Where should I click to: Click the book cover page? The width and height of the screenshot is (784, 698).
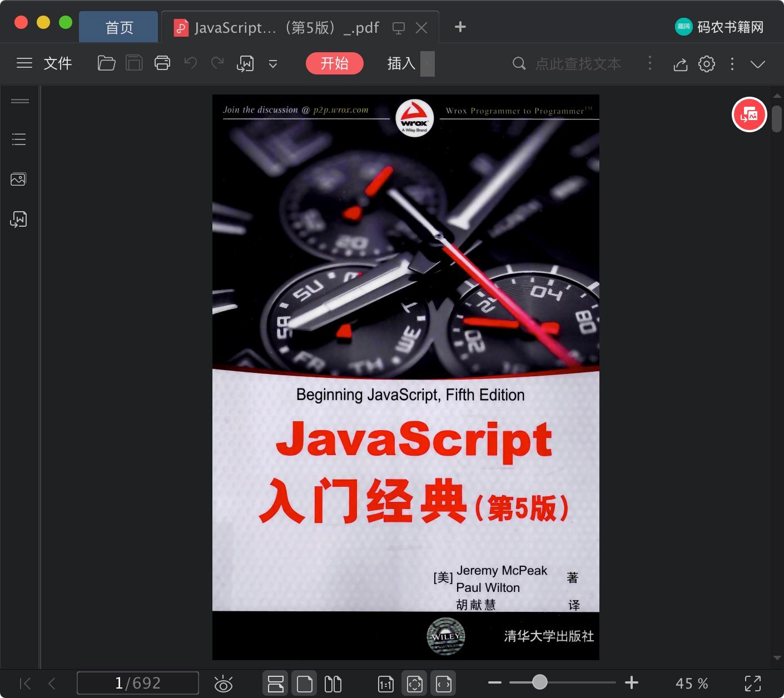pos(406,377)
